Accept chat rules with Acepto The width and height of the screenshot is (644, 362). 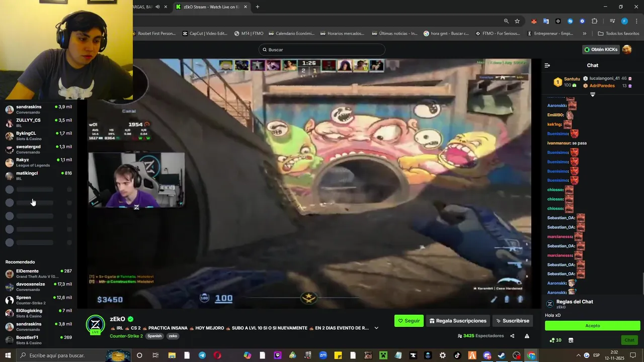(x=593, y=326)
